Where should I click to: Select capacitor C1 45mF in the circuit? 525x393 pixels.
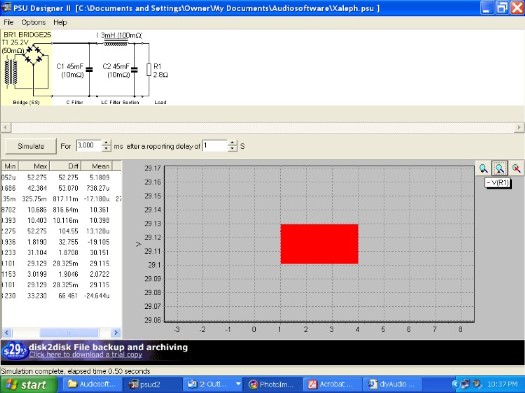89,70
